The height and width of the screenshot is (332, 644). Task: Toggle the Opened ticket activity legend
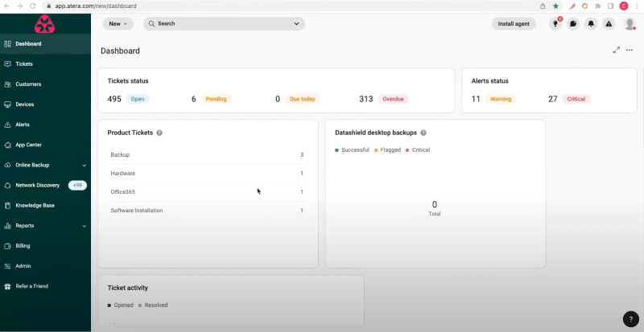click(120, 305)
